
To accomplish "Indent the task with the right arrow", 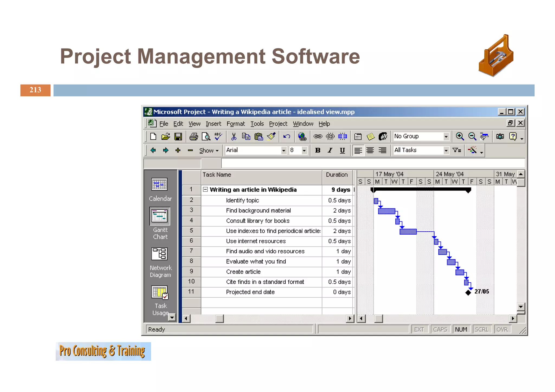I will point(166,150).
